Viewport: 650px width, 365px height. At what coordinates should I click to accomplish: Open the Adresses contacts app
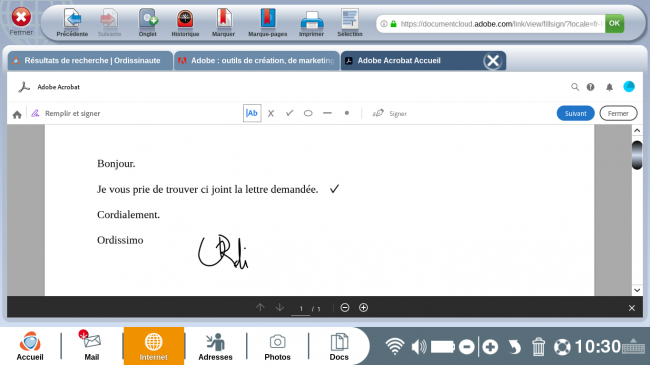tap(215, 346)
